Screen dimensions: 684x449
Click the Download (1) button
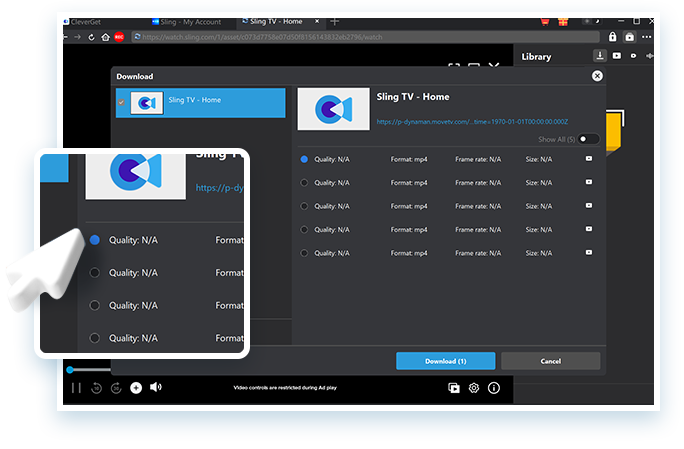pyautogui.click(x=445, y=361)
